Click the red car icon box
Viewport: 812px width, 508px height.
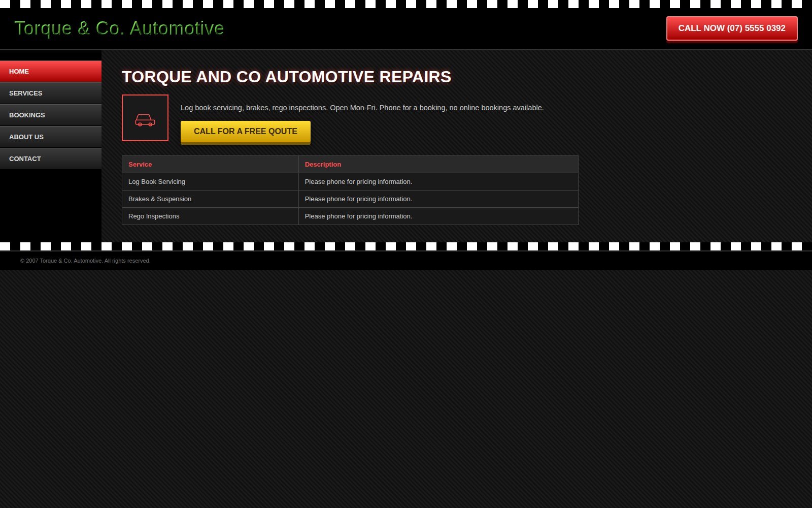[x=145, y=118]
